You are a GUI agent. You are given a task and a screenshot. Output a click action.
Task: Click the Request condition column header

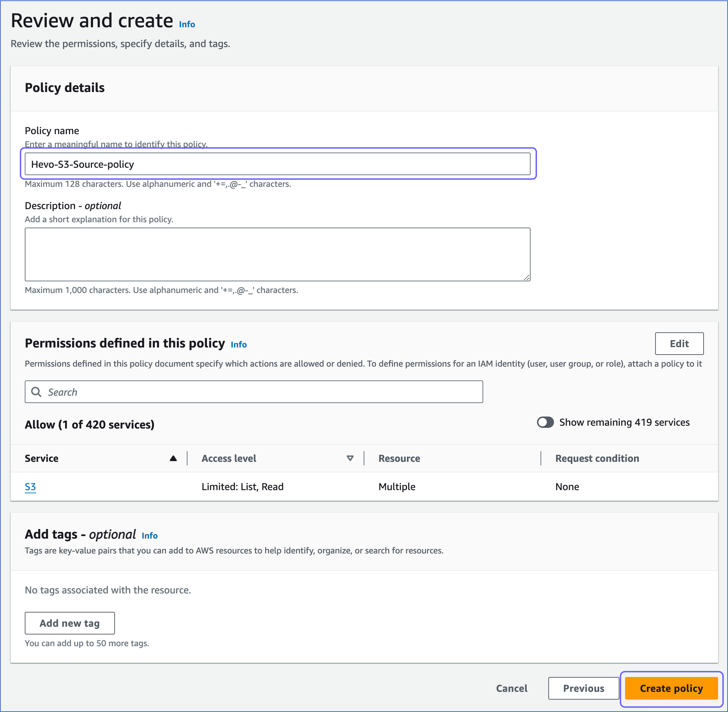click(597, 458)
